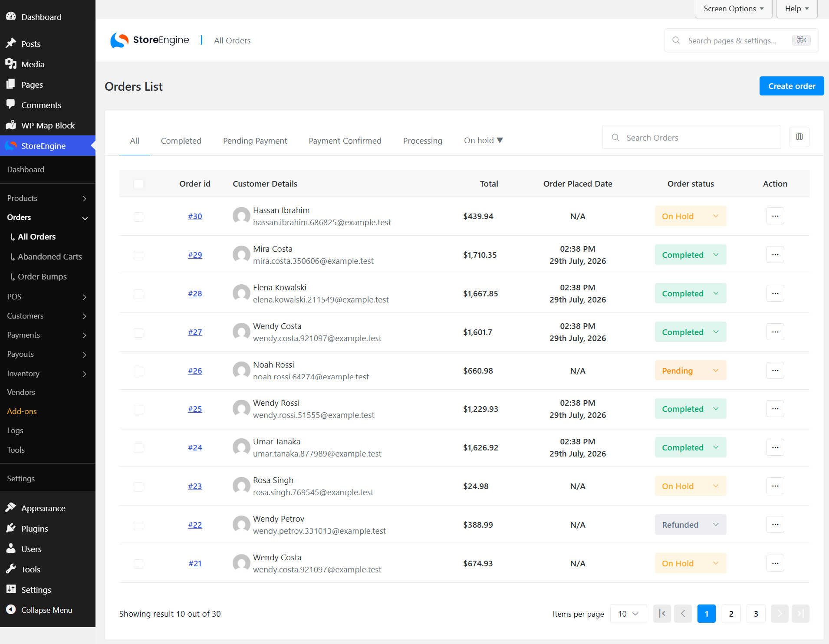Click the Dashboard gauge icon in the WordPress sidebar
The width and height of the screenshot is (829, 644).
click(11, 16)
